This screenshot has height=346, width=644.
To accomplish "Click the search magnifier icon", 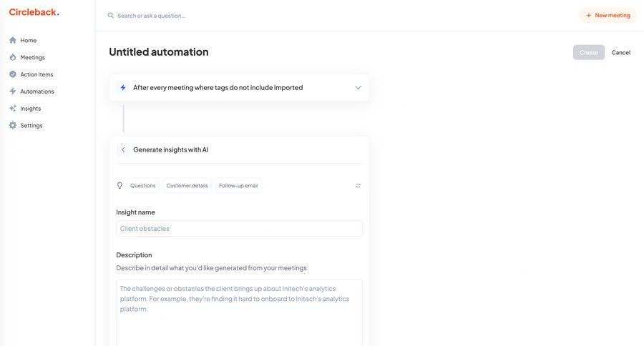I will coord(111,15).
